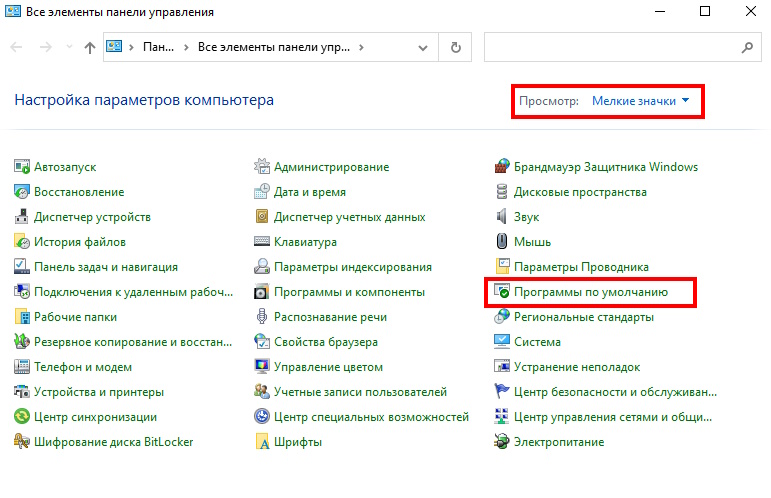Click the Восстановление icon
771x498 pixels.
pyautogui.click(x=22, y=192)
